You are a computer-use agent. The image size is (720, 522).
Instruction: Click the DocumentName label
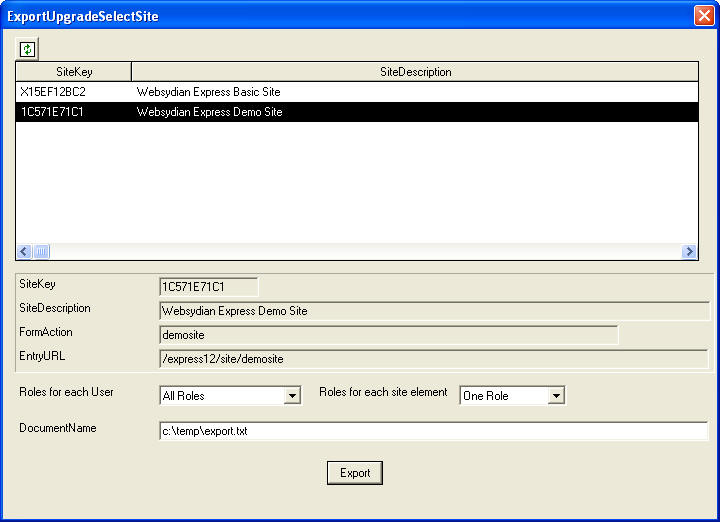pyautogui.click(x=57, y=428)
